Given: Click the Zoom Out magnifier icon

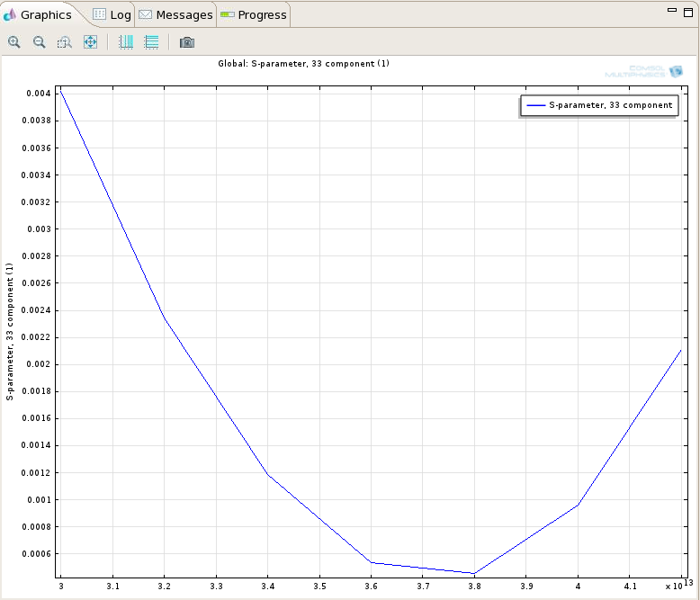Looking at the screenshot, I should point(40,42).
